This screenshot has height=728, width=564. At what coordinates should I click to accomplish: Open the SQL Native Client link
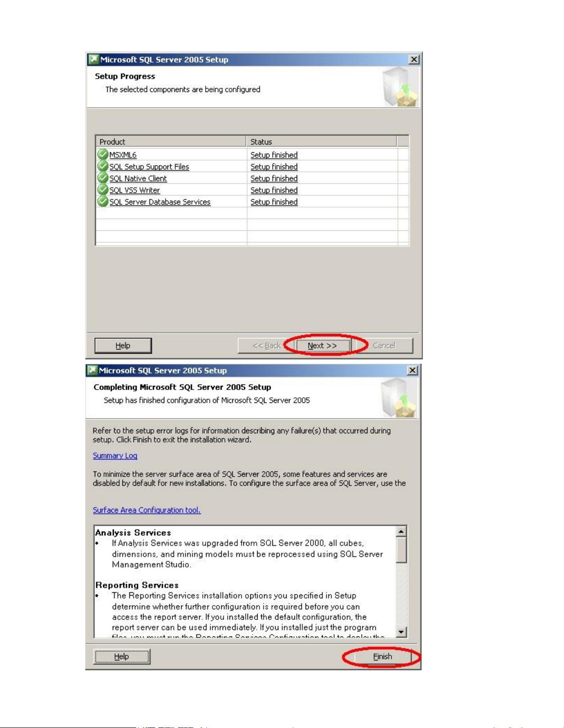click(x=138, y=178)
